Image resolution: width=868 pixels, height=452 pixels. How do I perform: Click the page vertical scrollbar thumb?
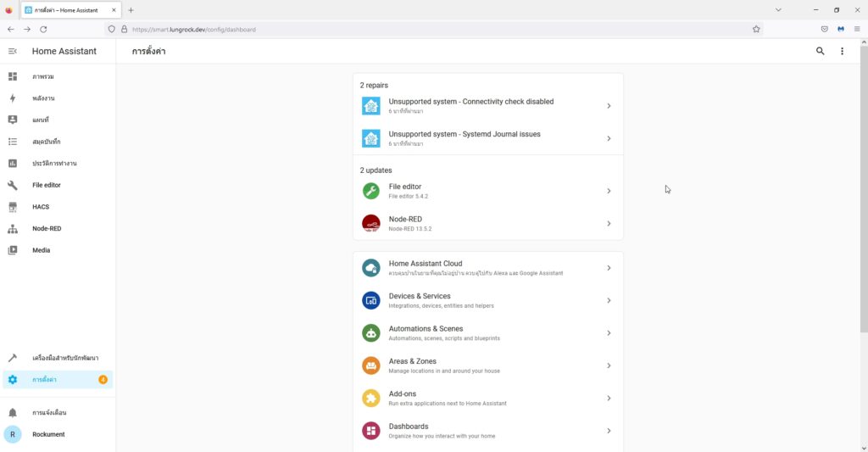click(864, 188)
